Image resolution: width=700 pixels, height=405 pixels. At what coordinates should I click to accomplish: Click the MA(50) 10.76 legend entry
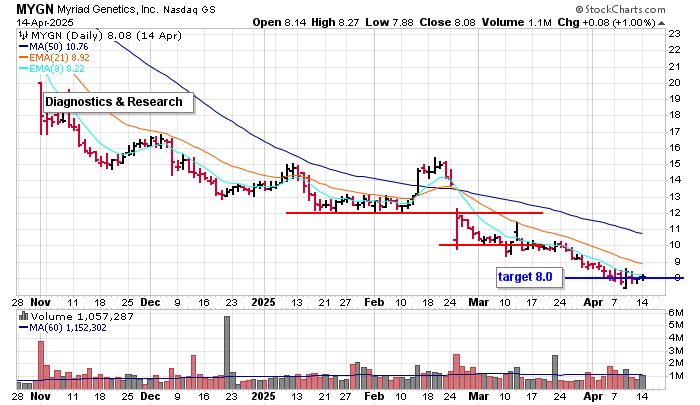coord(54,47)
